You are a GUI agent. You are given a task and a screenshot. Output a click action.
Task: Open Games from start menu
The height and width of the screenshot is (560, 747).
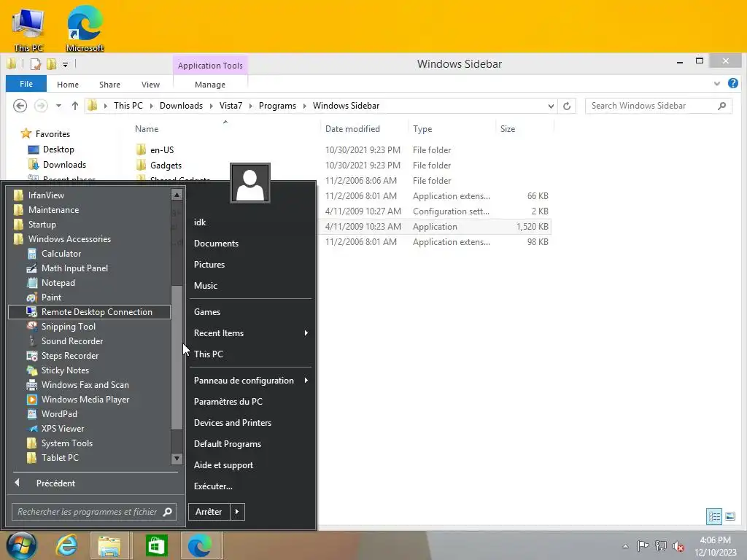pos(207,312)
